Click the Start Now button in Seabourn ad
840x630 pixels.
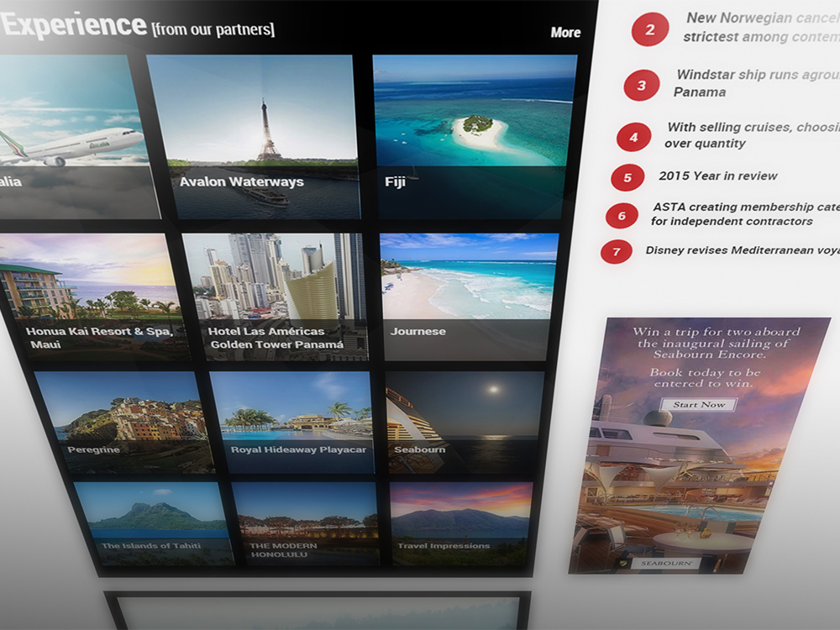coord(699,405)
